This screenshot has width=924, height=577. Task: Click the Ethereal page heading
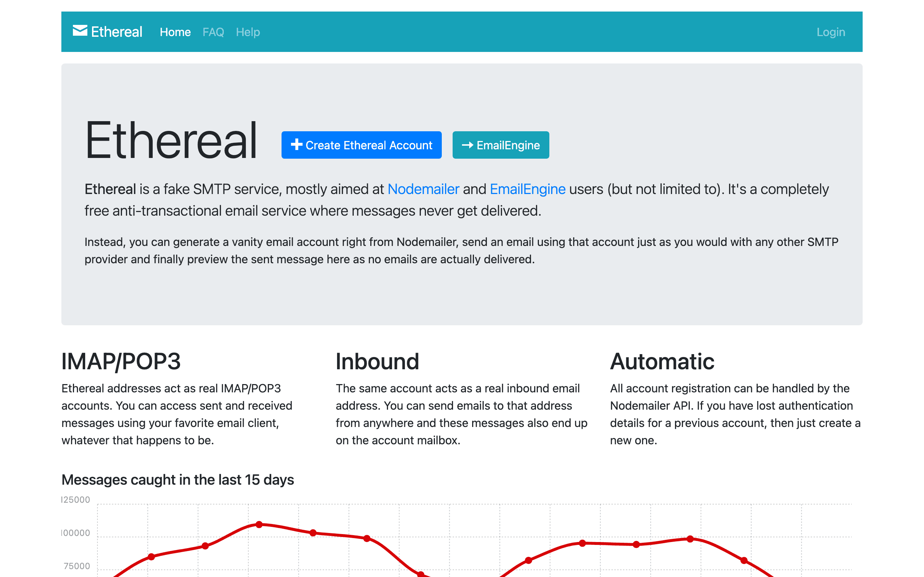171,141
